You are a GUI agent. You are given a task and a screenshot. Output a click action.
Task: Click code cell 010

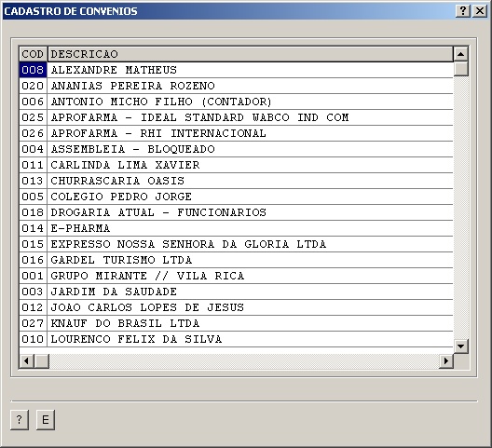(x=33, y=339)
